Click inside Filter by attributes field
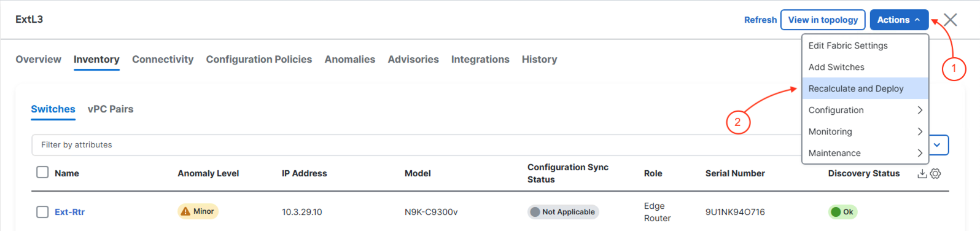The image size is (980, 231). click(418, 145)
